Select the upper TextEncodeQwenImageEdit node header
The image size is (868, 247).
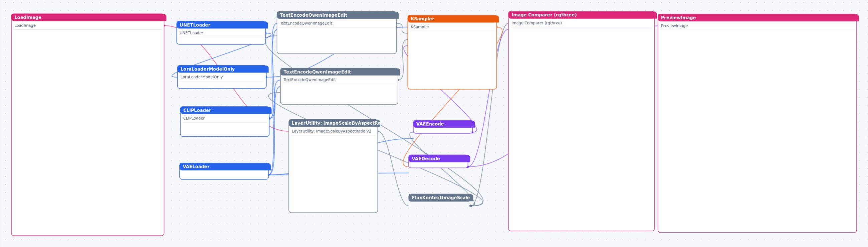pos(338,15)
